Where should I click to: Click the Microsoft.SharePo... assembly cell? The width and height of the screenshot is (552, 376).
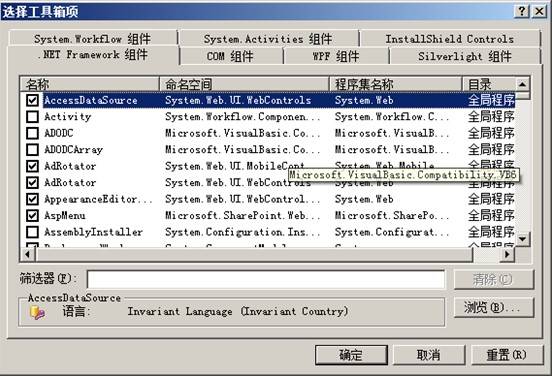click(x=392, y=215)
